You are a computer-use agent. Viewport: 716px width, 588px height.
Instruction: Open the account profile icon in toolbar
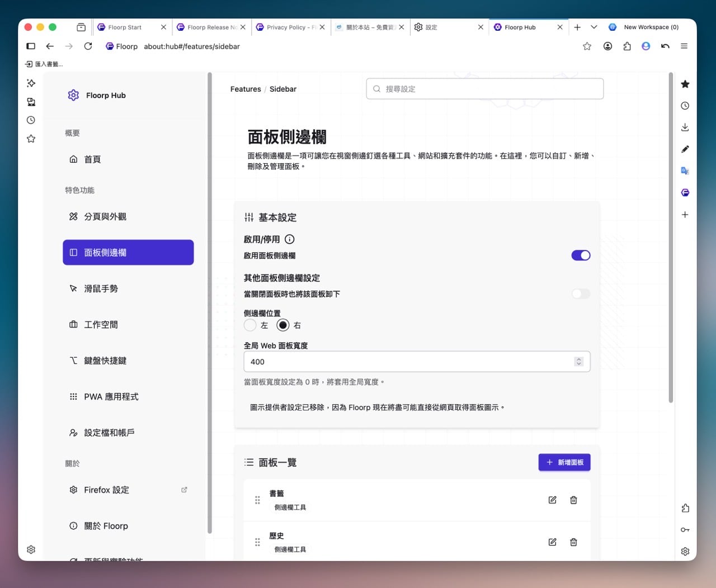tap(607, 46)
